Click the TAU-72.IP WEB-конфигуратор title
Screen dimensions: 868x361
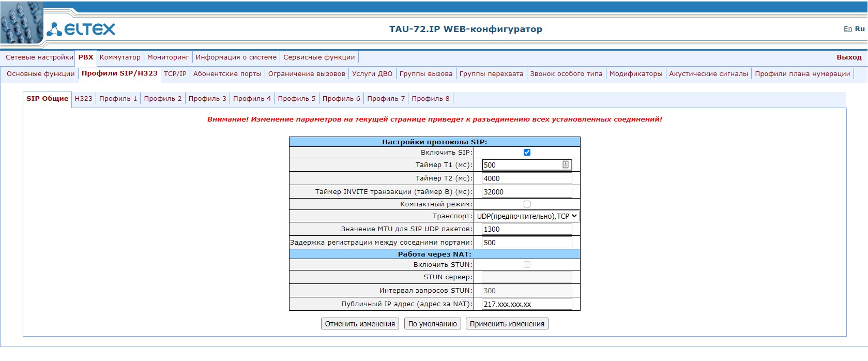(x=466, y=29)
